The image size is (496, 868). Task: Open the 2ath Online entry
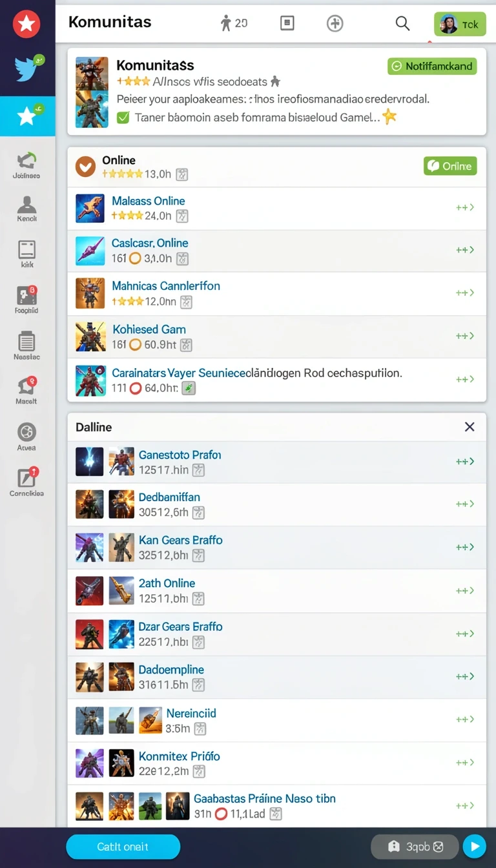pos(167,583)
